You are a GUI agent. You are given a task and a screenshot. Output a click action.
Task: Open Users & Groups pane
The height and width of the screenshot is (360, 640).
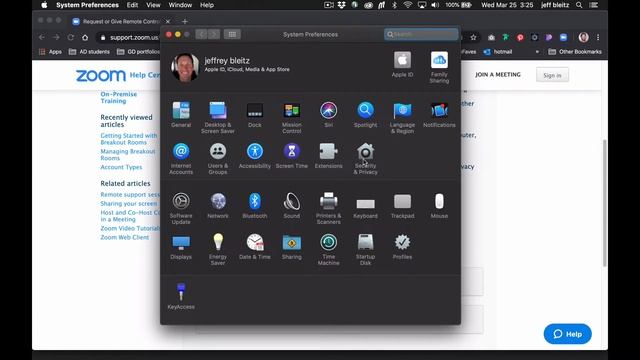tap(218, 158)
